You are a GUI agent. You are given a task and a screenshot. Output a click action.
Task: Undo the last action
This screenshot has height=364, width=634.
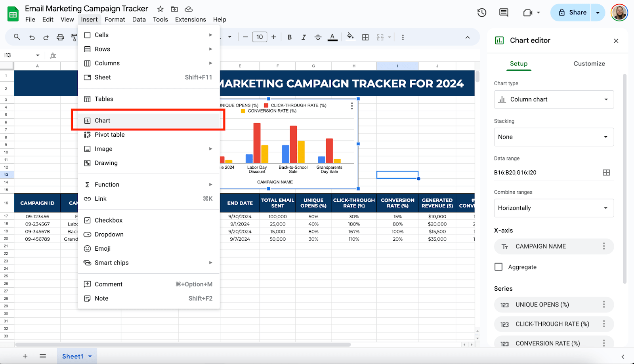tap(32, 37)
